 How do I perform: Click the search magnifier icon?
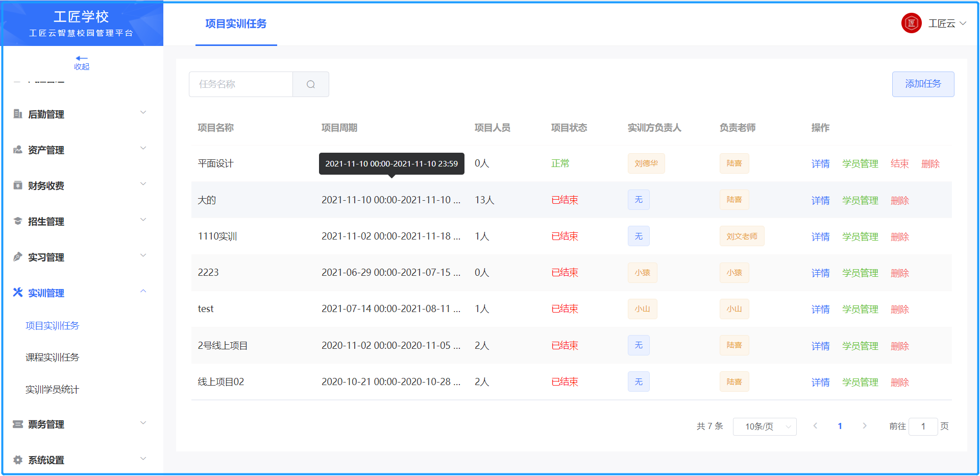click(310, 84)
